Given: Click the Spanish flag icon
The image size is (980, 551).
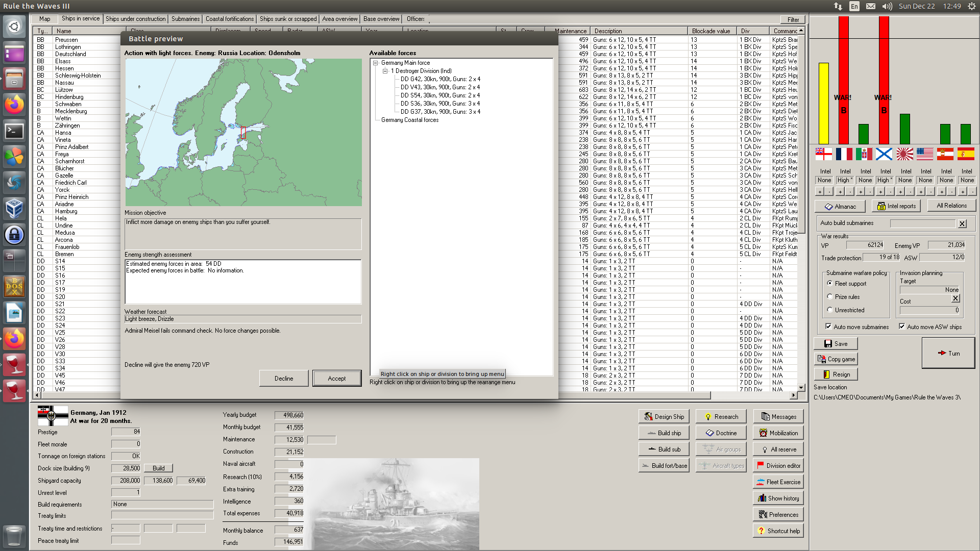Looking at the screenshot, I should click(966, 154).
